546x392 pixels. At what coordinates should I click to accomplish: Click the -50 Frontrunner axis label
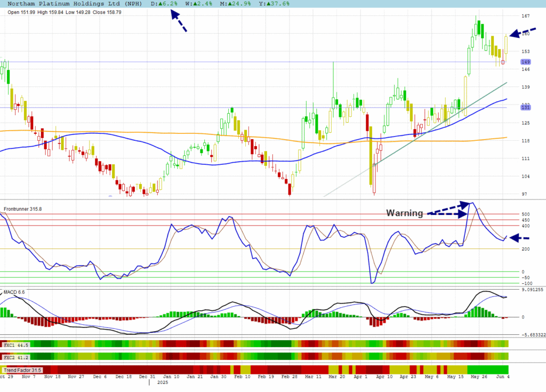pos(525,278)
